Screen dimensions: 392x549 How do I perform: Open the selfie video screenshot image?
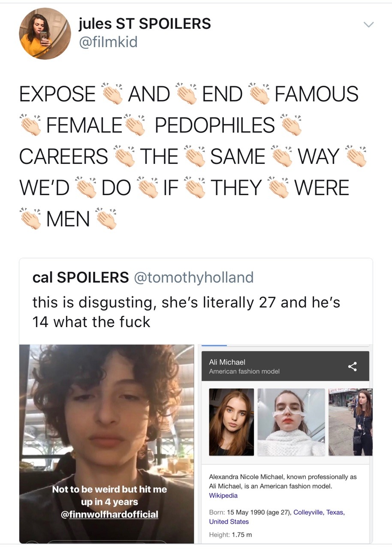106,444
